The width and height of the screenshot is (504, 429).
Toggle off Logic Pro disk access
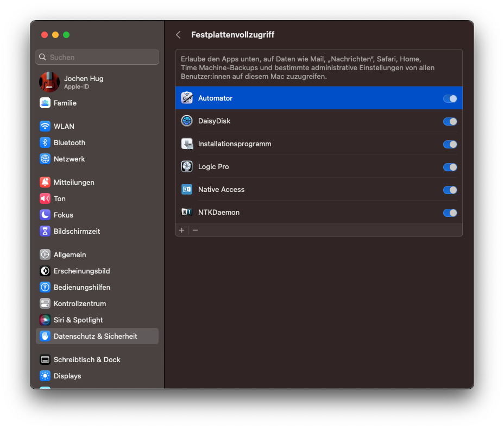450,167
